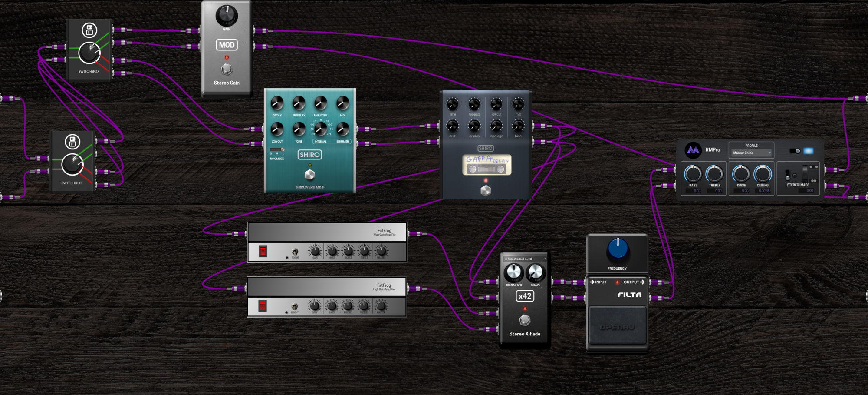Click the RMPro Treble knob

pyautogui.click(x=714, y=174)
